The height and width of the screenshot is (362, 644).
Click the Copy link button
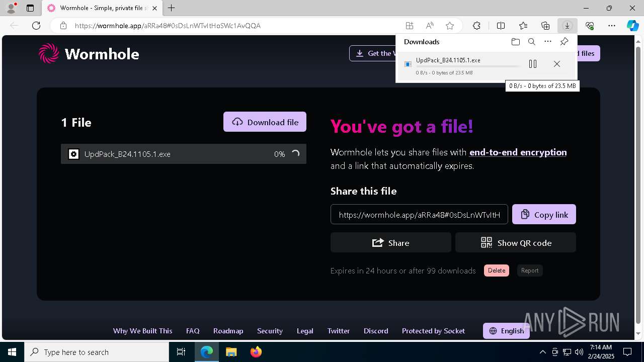[544, 214]
